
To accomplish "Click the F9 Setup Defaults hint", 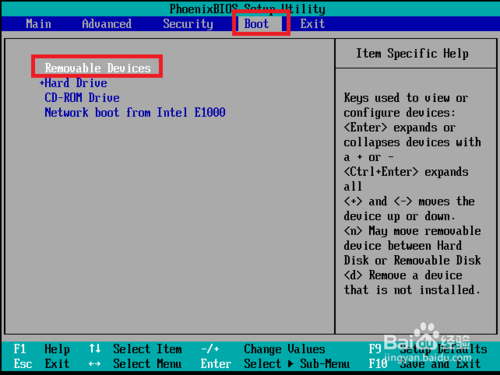I will (x=428, y=349).
